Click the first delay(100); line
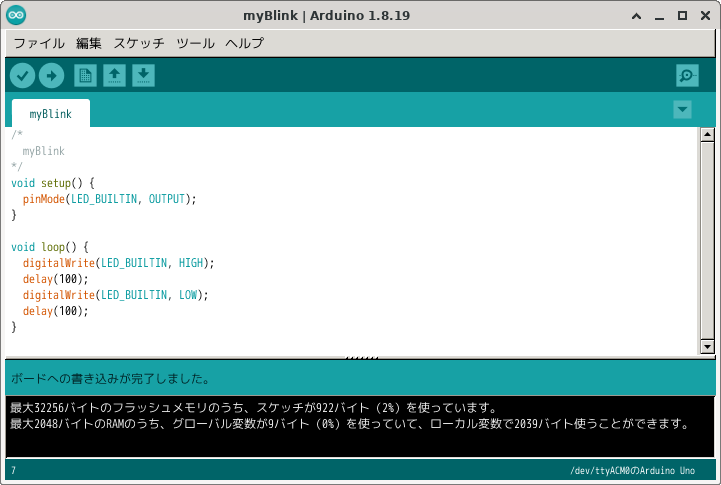The width and height of the screenshot is (721, 485). click(x=56, y=279)
